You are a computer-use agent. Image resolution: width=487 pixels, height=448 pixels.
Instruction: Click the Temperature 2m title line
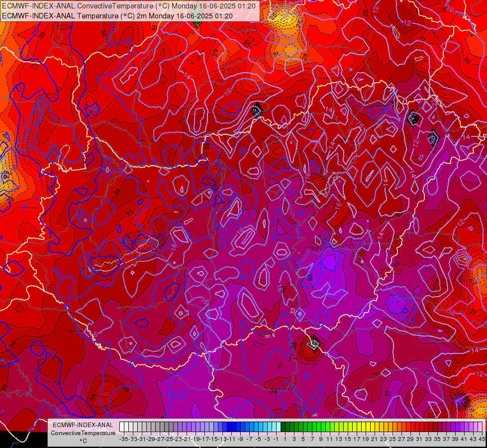coord(117,16)
